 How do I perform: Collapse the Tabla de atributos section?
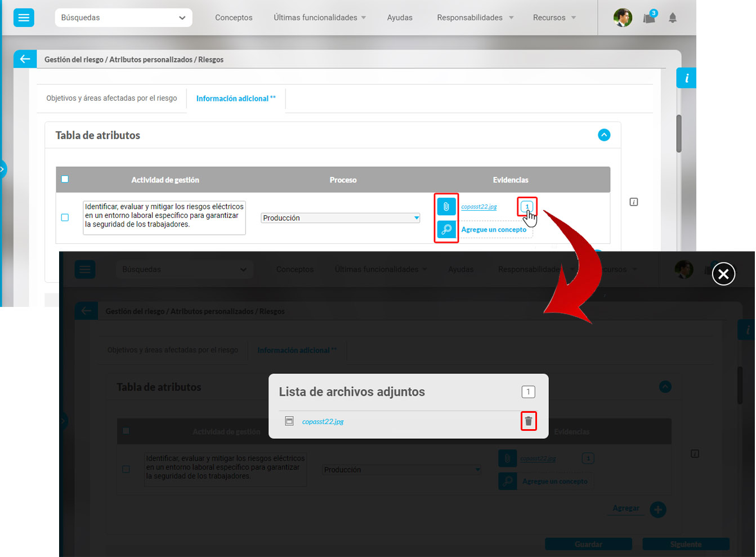pos(604,135)
